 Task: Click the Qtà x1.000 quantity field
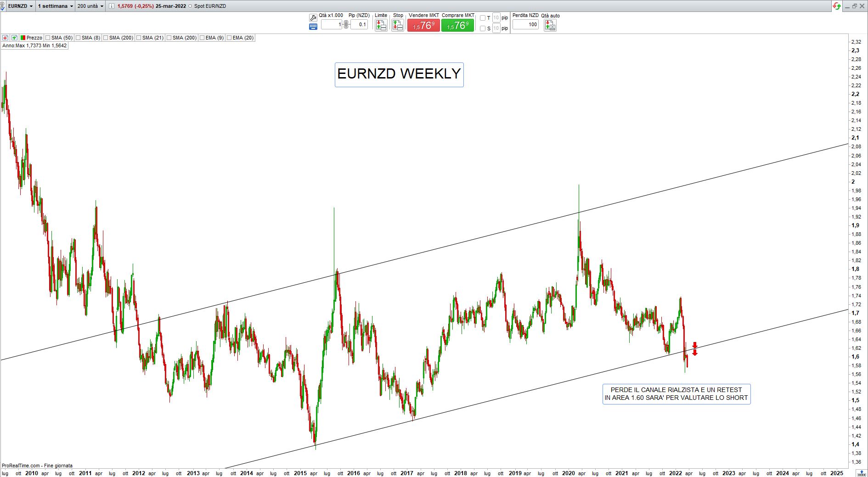coord(332,24)
